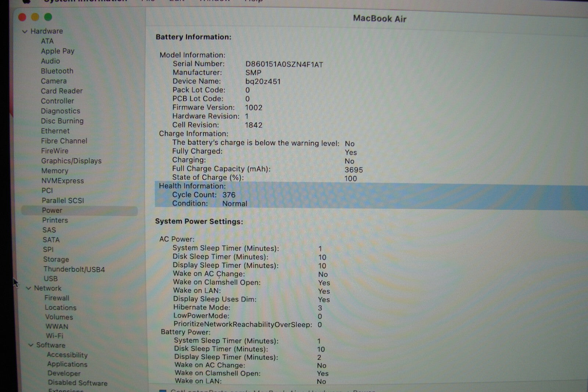
Task: Show NVMExpress hardware details
Action: pos(62,181)
